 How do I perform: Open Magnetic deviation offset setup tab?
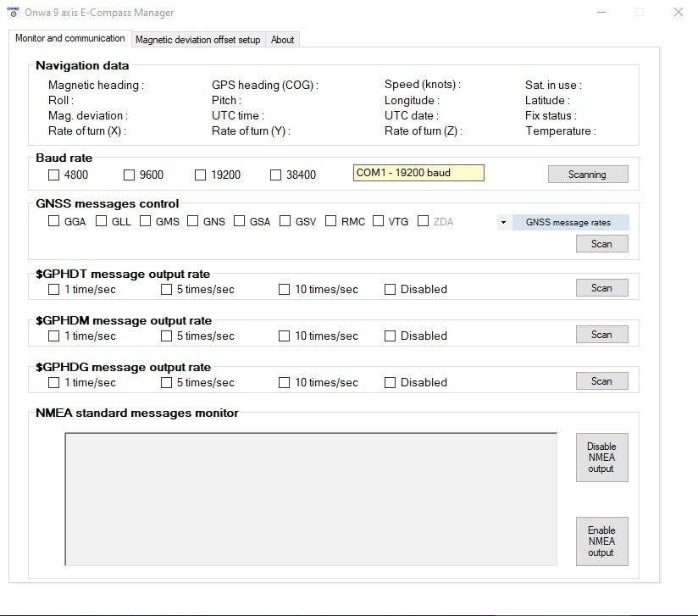[198, 40]
